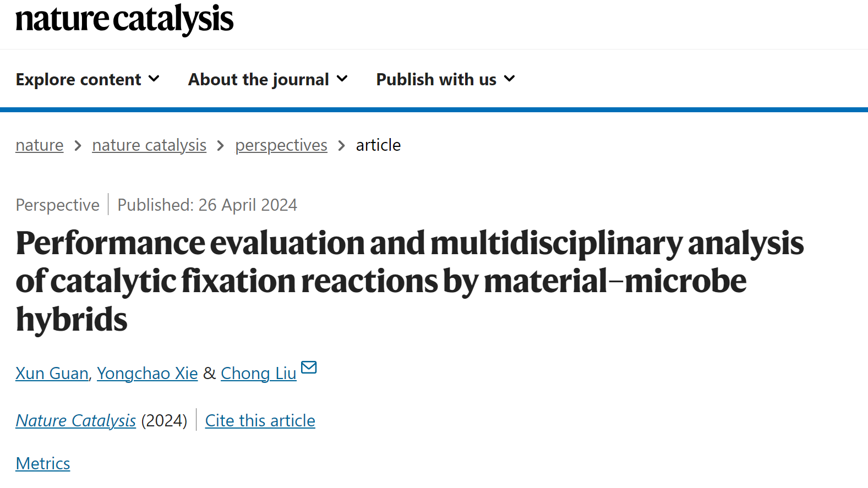Open author Yongchao Xie's details
Image resolution: width=868 pixels, height=488 pixels.
(x=147, y=373)
